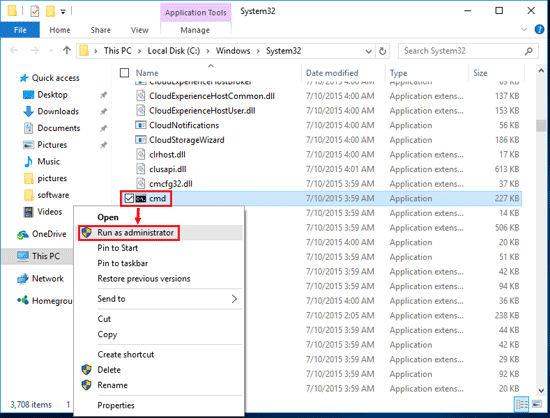Open address bar history dropdown arrow
550x418 pixels.
[x=368, y=52]
